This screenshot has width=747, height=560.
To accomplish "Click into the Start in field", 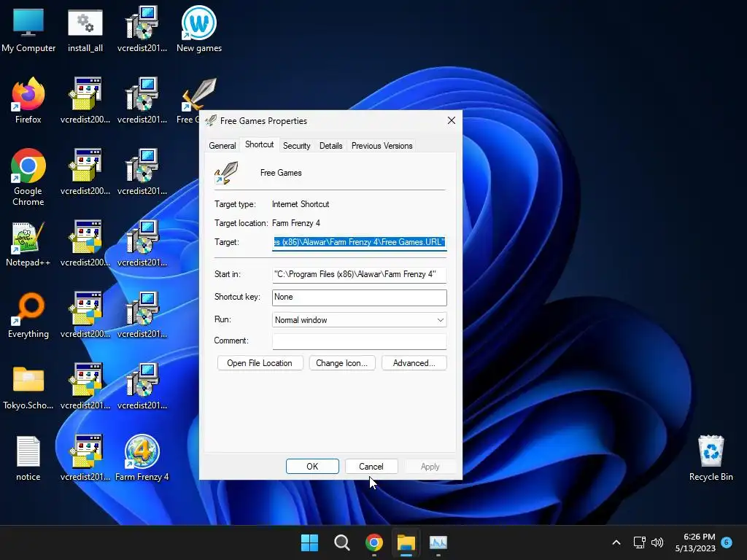I will pos(359,274).
